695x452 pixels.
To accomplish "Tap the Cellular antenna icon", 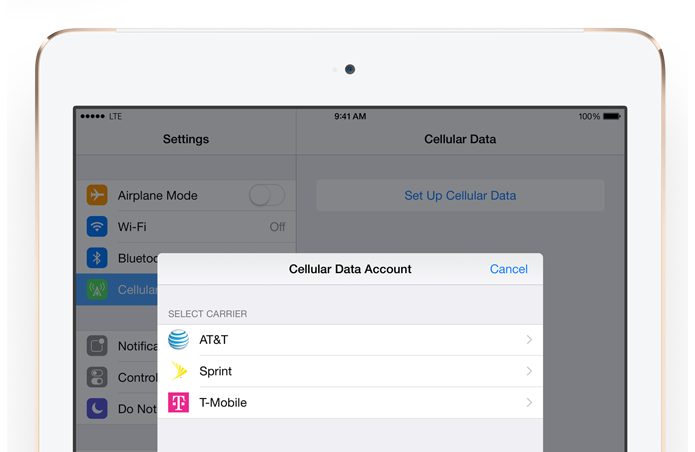I will (x=97, y=289).
